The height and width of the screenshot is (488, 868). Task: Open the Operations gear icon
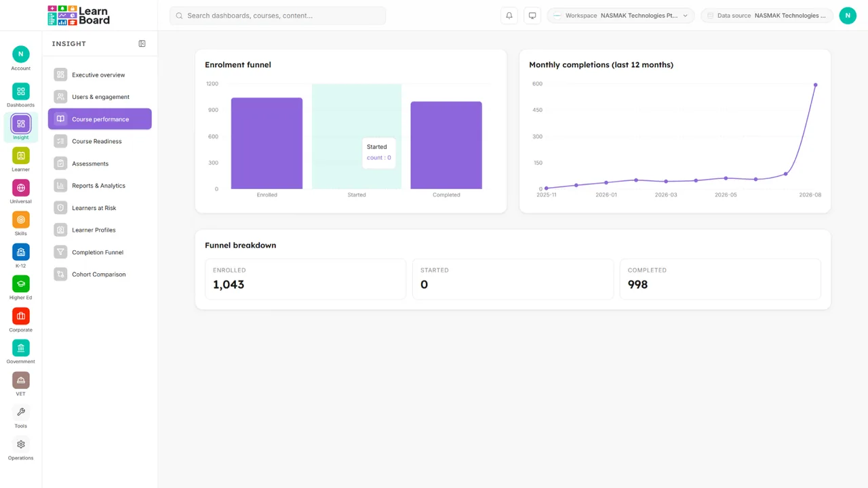pos(20,445)
